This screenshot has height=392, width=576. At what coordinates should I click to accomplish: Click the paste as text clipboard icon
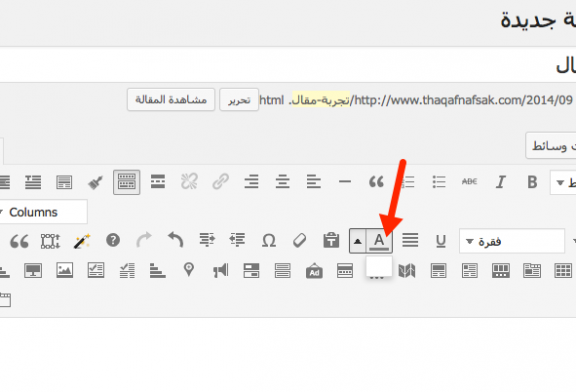[x=331, y=241]
